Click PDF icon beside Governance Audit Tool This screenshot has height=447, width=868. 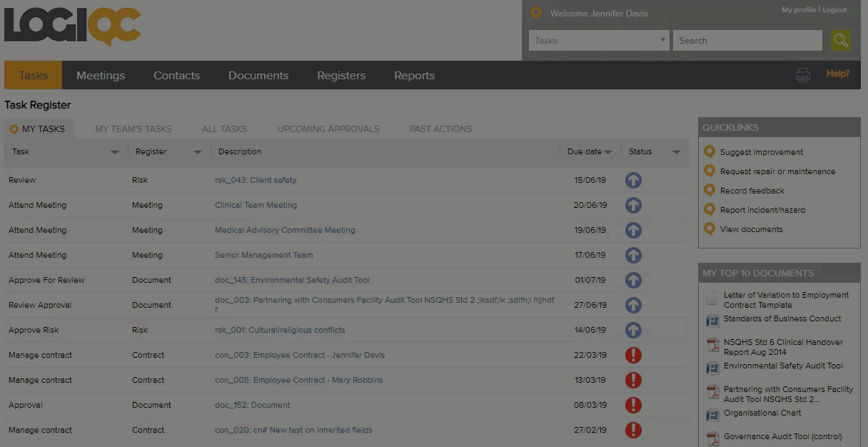tap(712, 438)
